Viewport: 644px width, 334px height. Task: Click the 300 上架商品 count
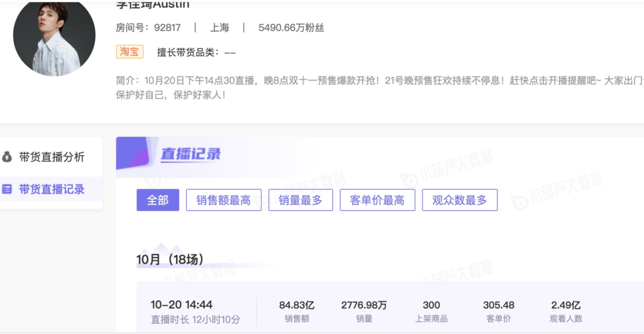tap(431, 305)
